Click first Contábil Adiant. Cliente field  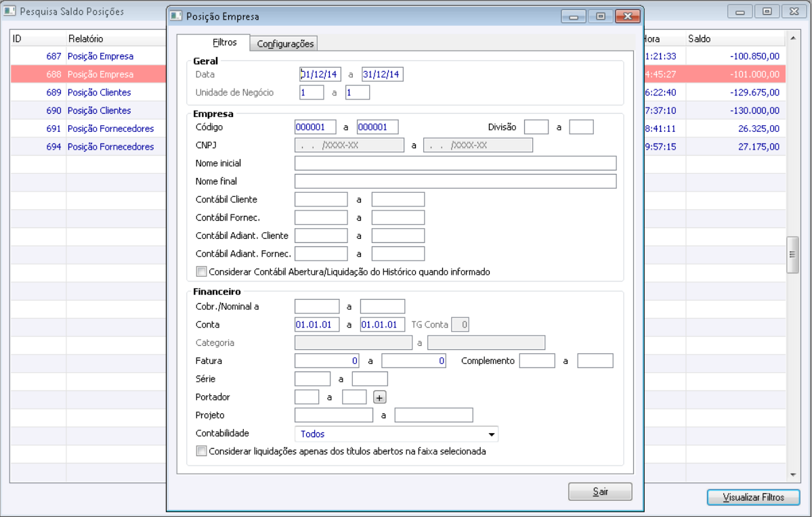[x=321, y=236]
